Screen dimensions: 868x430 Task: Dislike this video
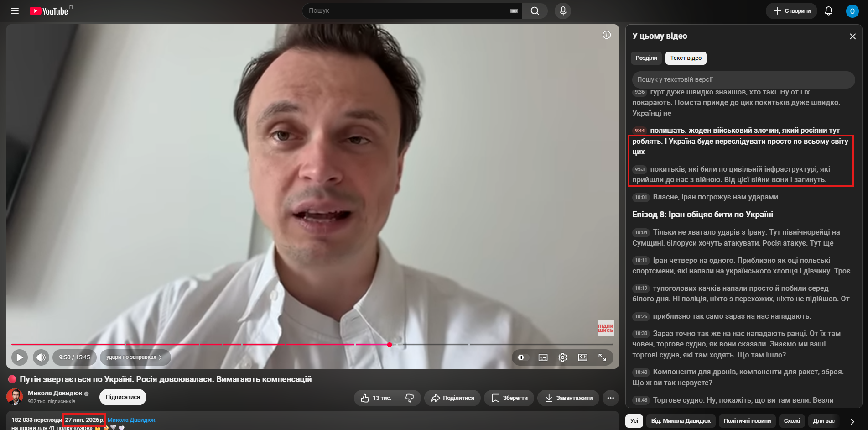point(410,398)
